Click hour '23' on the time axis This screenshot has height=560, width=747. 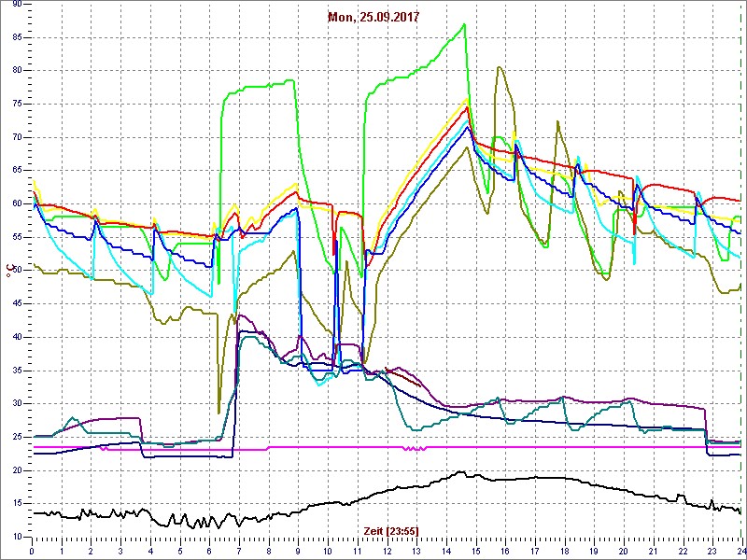712,551
